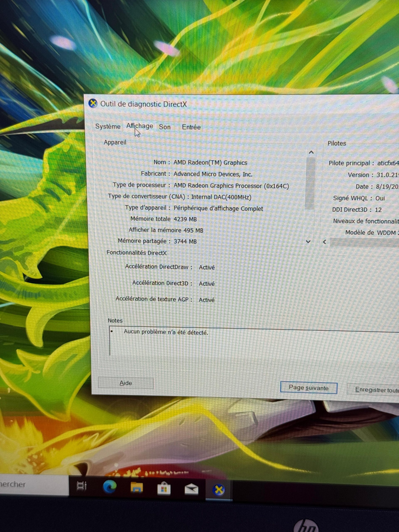
Task: Click the DirectX diagnostic taskbar icon
Action: click(x=219, y=490)
